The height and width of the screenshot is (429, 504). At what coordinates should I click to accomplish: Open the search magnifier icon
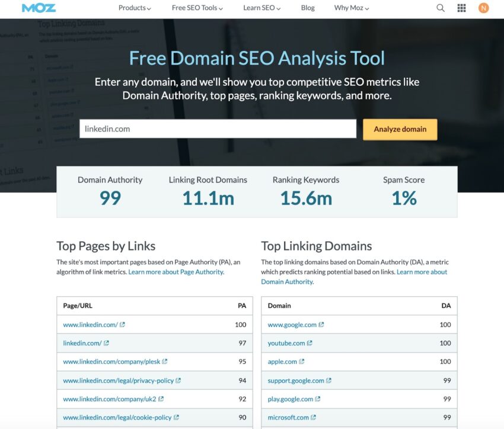441,8
